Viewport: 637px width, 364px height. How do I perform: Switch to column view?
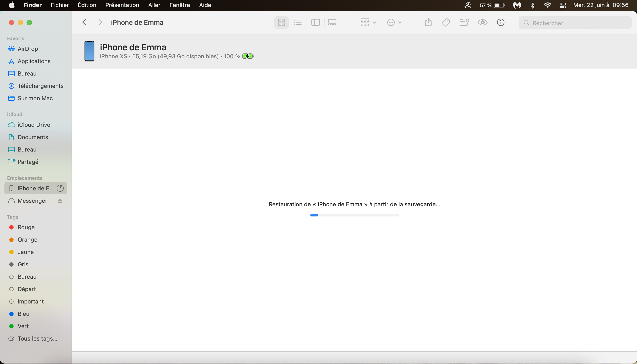315,23
